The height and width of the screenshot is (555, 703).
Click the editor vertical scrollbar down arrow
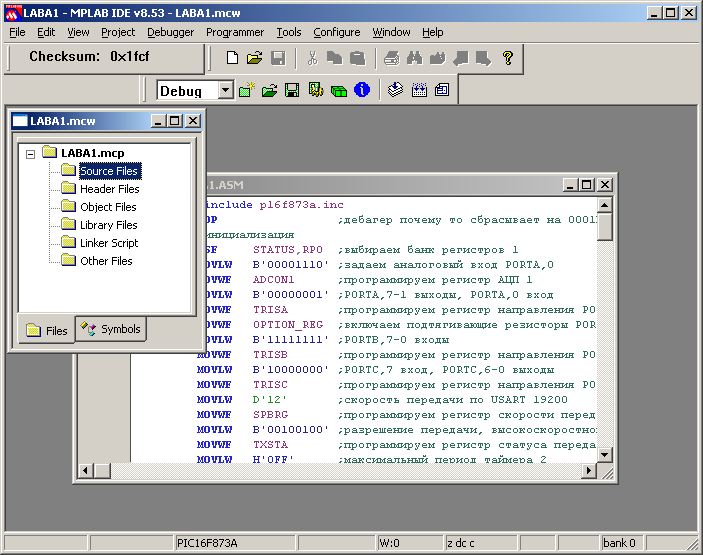pyautogui.click(x=604, y=455)
